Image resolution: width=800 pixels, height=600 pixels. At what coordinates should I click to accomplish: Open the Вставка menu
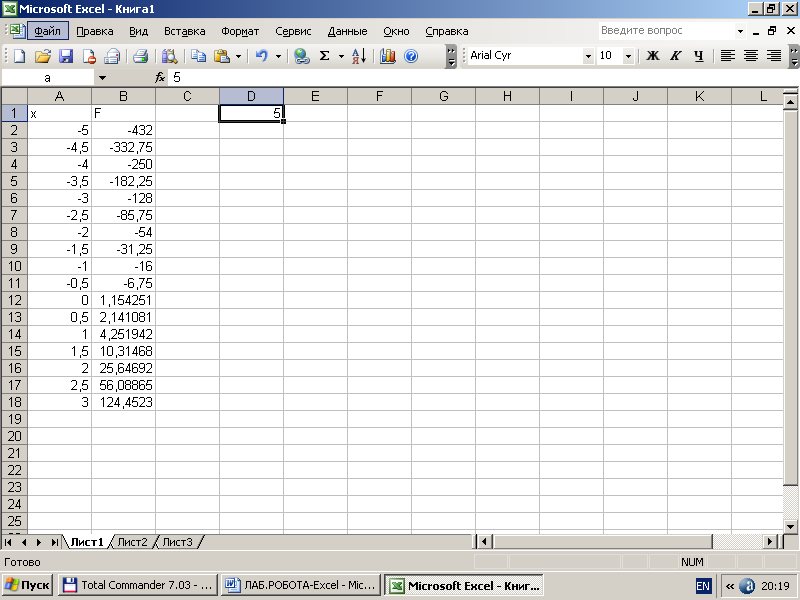185,31
